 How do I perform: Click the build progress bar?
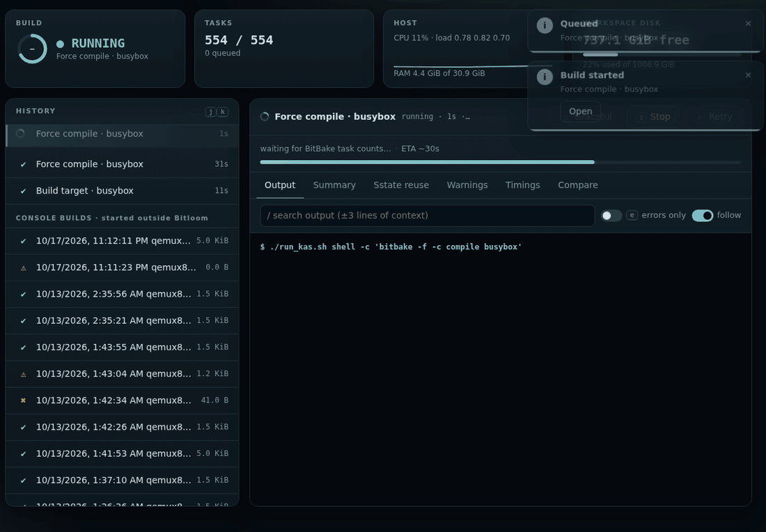tap(500, 162)
